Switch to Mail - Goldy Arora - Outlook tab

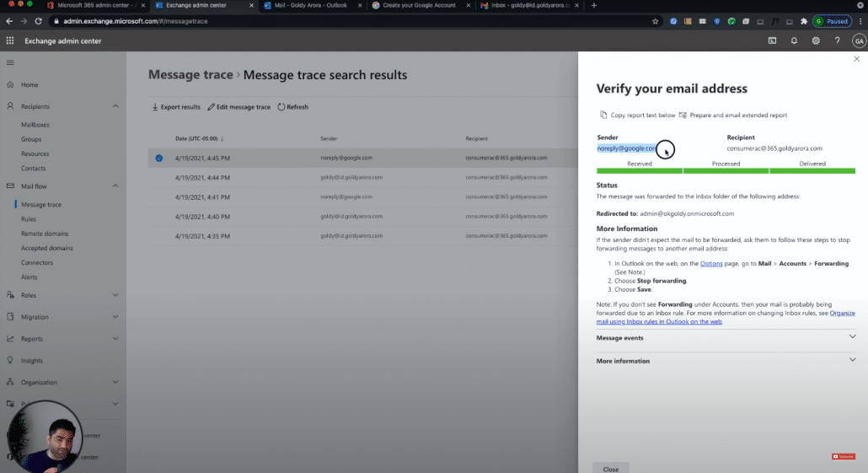click(x=311, y=6)
